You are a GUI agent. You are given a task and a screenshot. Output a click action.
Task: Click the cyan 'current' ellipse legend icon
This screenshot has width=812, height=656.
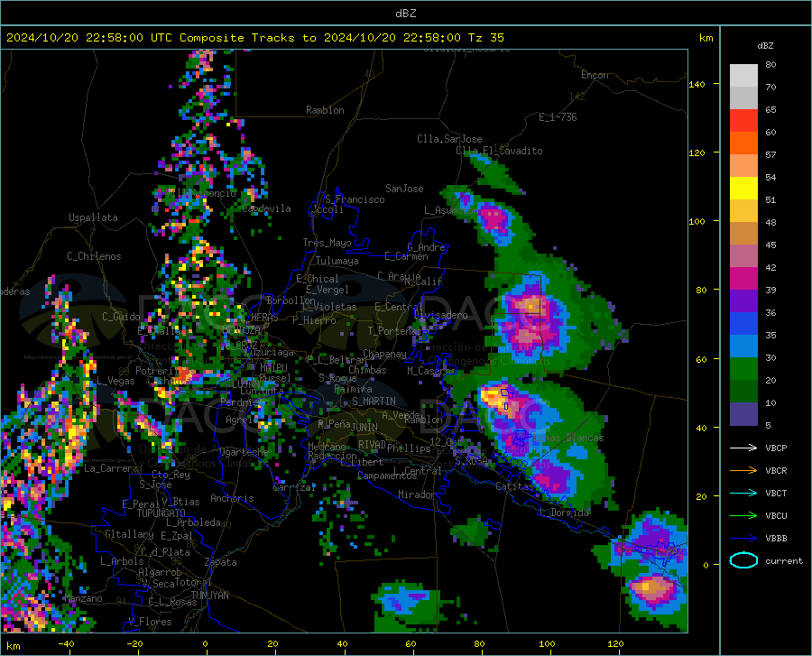click(x=743, y=560)
